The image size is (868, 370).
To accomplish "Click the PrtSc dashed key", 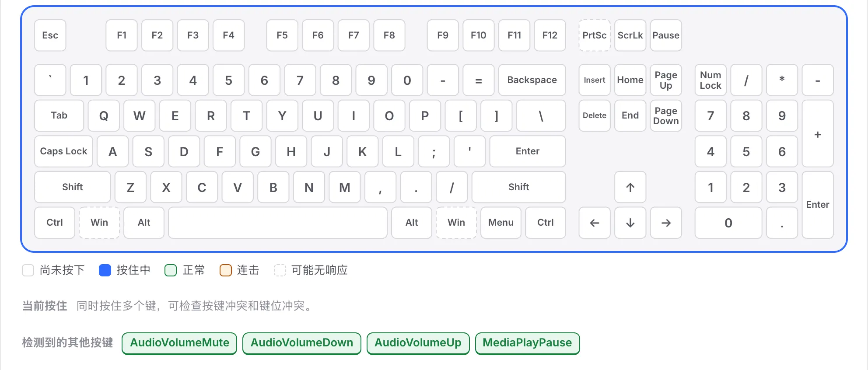I will pyautogui.click(x=595, y=35).
